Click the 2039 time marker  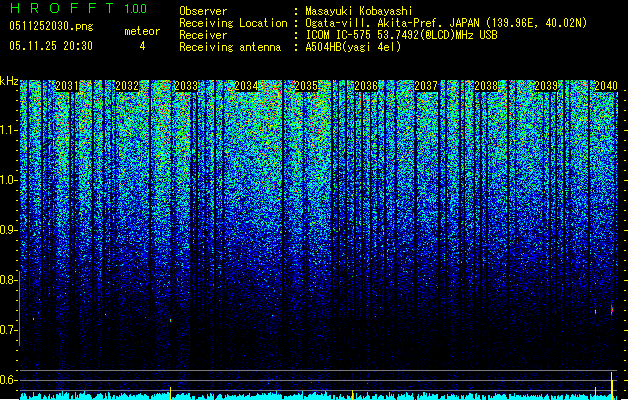click(x=546, y=86)
